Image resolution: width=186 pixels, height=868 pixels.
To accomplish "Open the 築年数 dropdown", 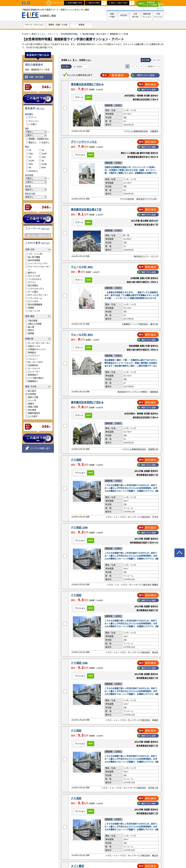I will click(36, 189).
